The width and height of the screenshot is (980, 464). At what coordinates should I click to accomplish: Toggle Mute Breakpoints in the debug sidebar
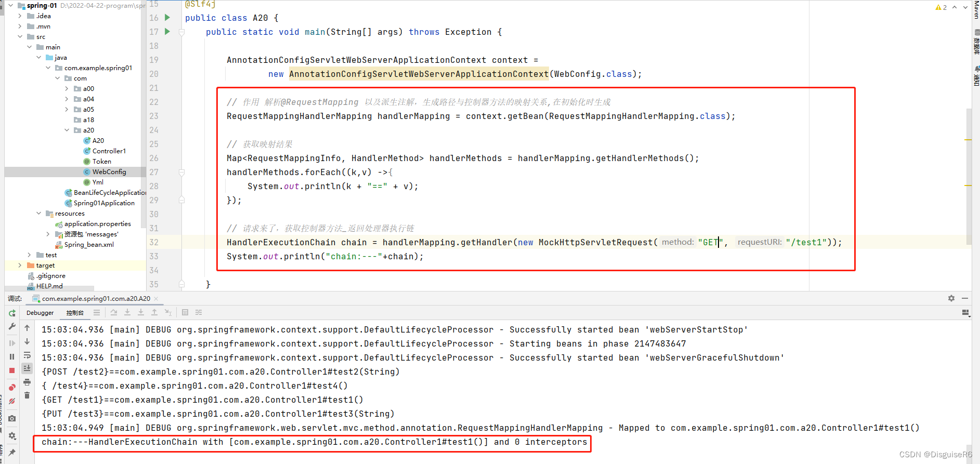(12, 401)
